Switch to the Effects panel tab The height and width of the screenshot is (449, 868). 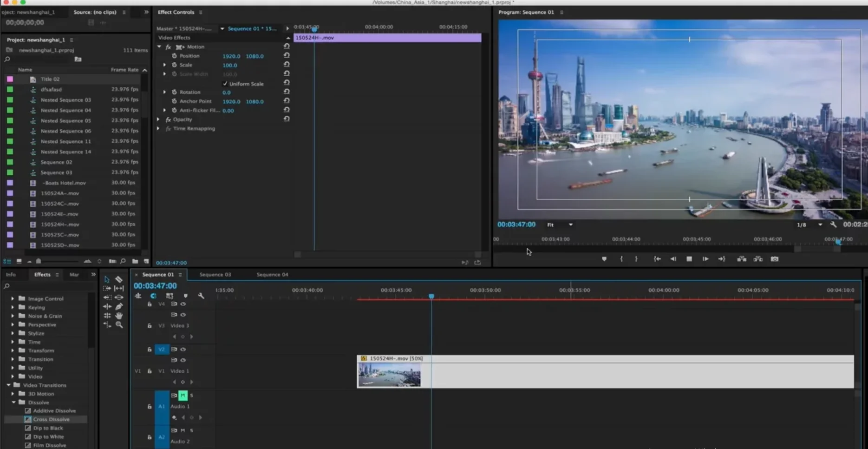(42, 274)
